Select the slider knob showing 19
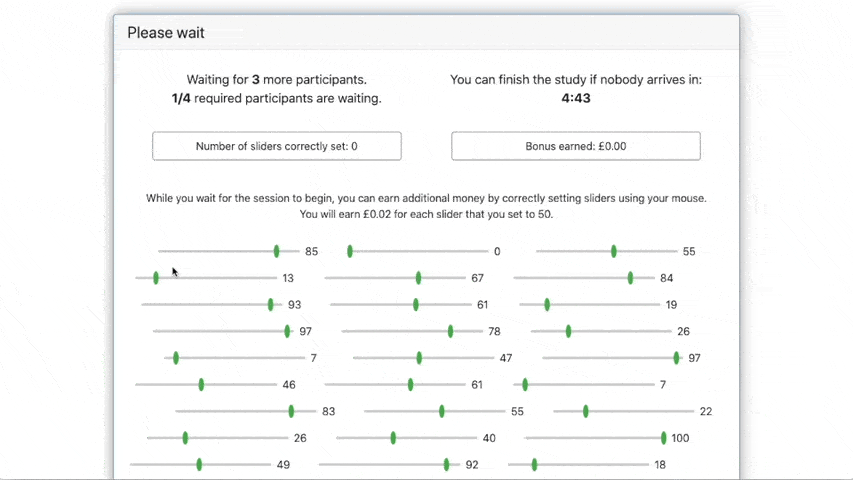The height and width of the screenshot is (480, 853). click(547, 305)
